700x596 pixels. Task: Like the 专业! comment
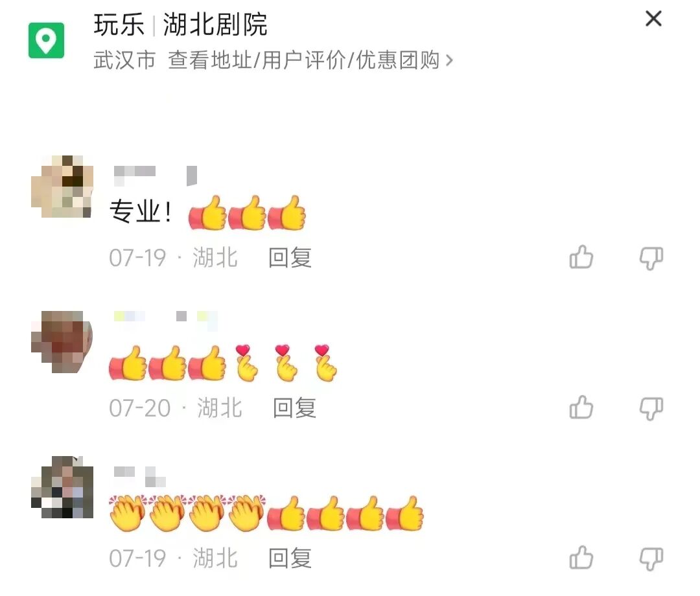(x=581, y=257)
